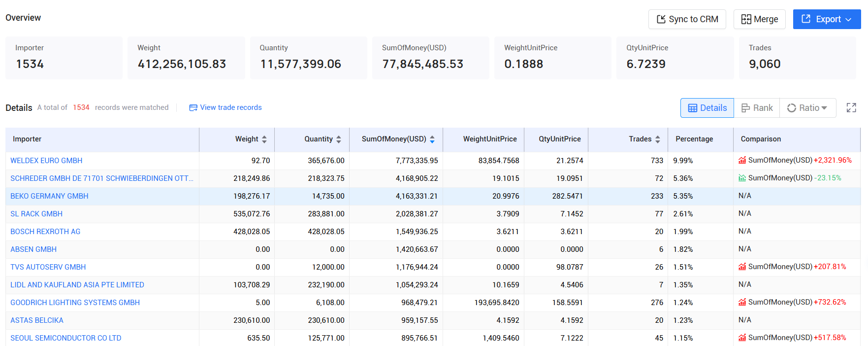The width and height of the screenshot is (868, 346).
Task: Click the chart icon in GOODRICH LIGHTING row
Action: 742,302
